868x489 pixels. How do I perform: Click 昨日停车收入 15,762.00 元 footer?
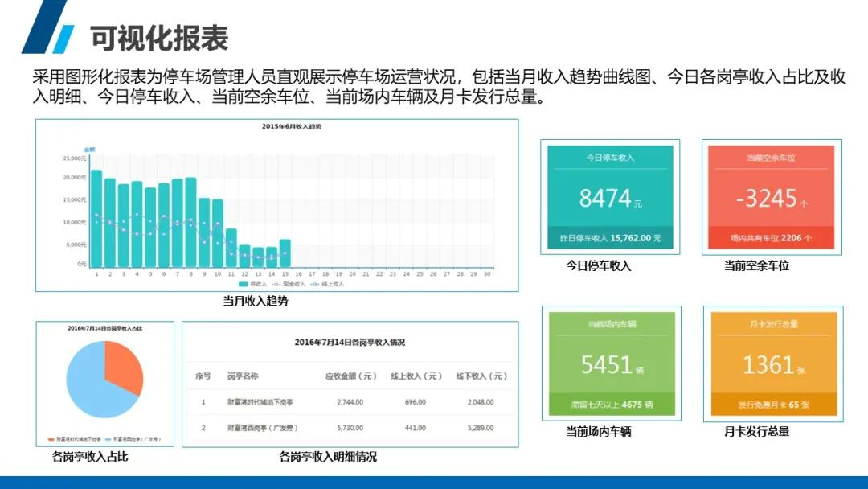tap(610, 238)
